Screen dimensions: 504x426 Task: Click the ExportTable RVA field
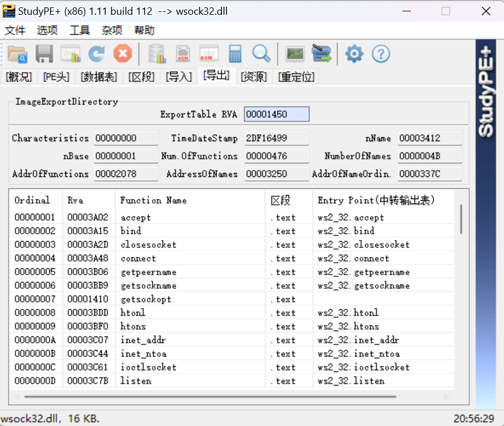[276, 115]
